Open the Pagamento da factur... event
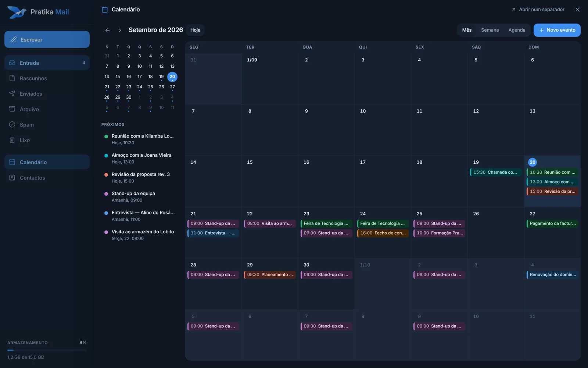 click(552, 223)
